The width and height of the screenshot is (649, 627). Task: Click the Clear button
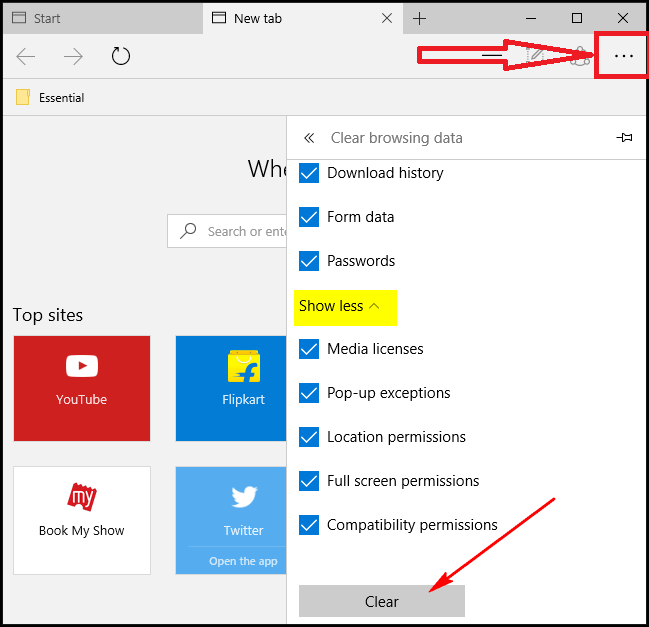[x=382, y=601]
